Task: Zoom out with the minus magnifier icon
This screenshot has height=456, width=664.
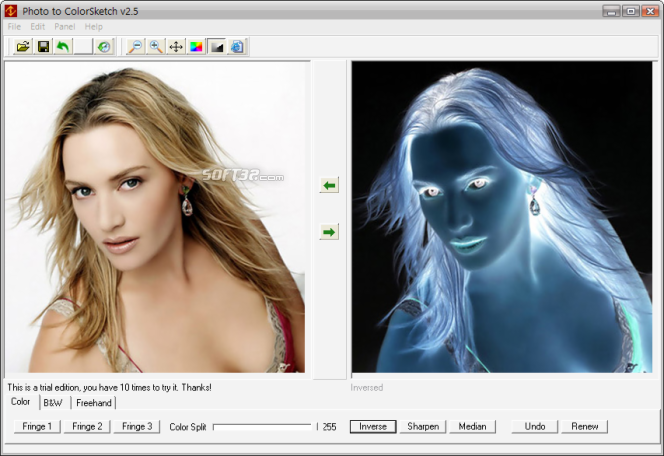Action: pos(136,46)
